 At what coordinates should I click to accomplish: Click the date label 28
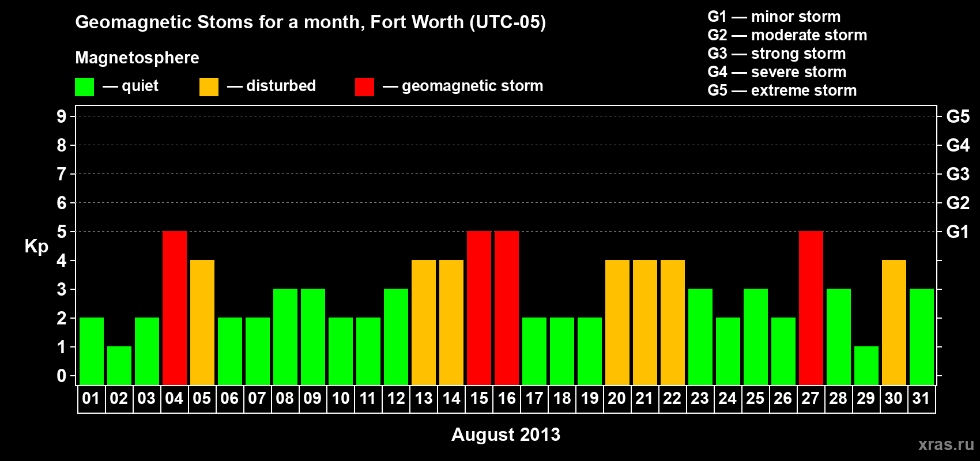(838, 398)
